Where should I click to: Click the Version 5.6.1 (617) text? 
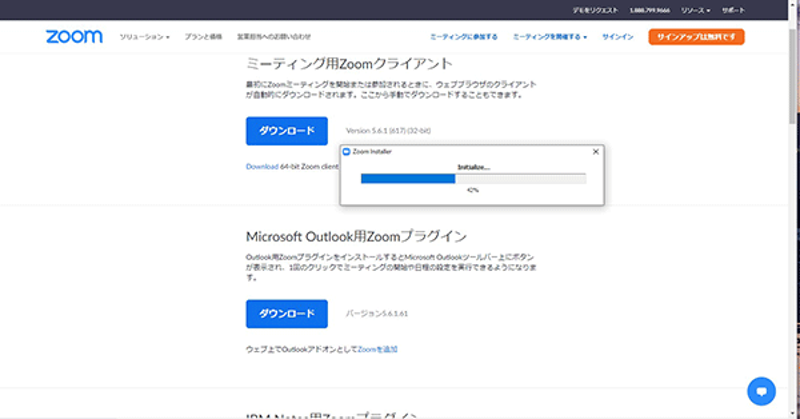click(388, 131)
